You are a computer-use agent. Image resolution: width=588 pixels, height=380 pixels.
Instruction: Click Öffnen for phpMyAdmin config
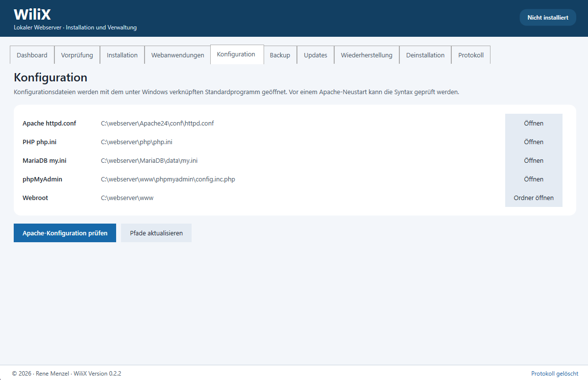point(534,179)
